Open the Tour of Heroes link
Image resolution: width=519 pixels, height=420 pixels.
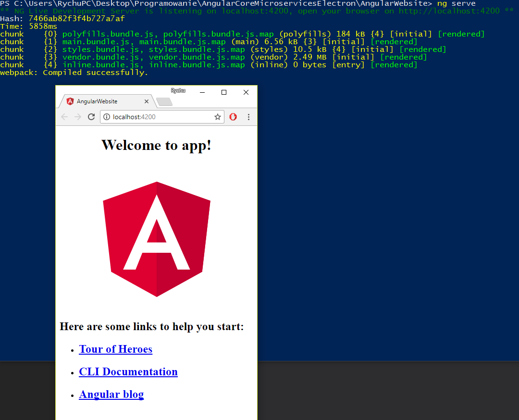coord(115,349)
